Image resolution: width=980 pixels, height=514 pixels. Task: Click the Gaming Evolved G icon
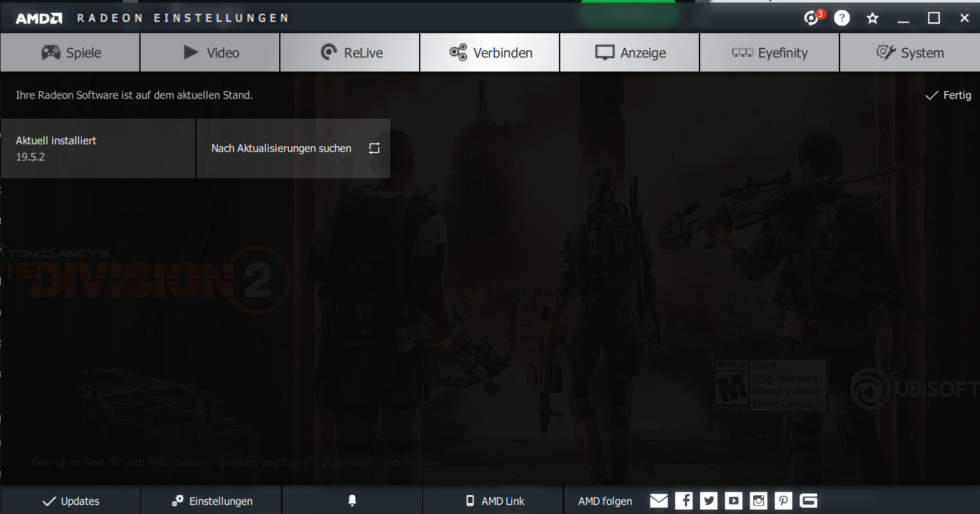click(809, 501)
